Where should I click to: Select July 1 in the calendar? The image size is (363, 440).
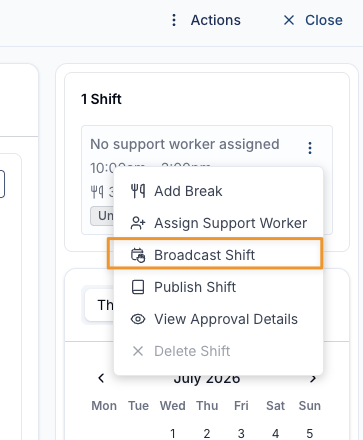(x=173, y=433)
